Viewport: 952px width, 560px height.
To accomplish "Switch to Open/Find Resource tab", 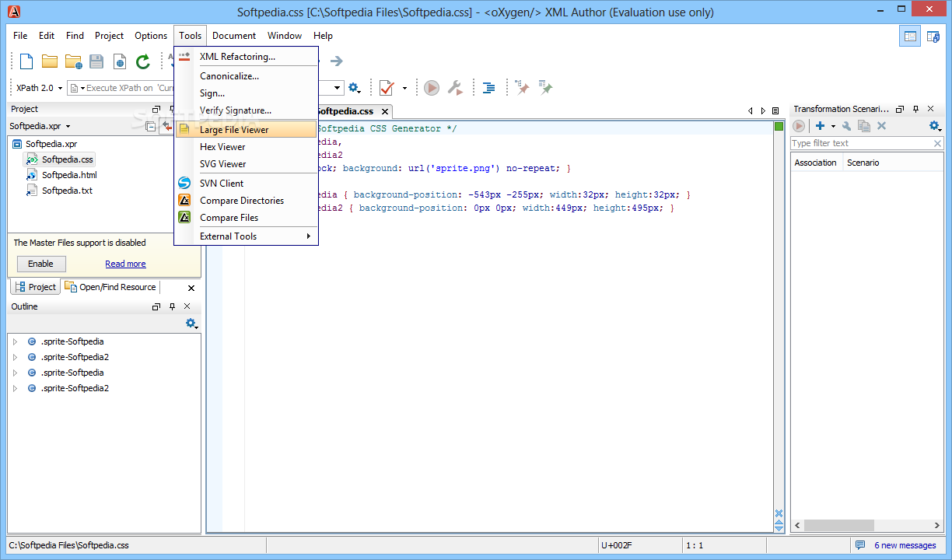I will (x=110, y=287).
